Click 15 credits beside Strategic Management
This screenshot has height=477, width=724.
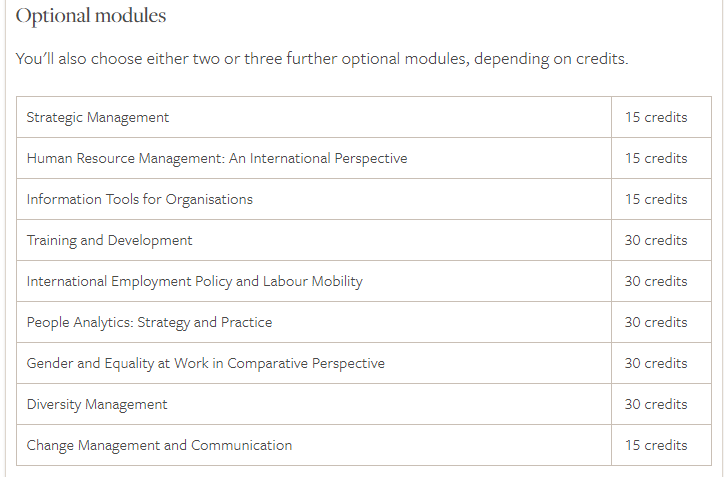(x=656, y=117)
